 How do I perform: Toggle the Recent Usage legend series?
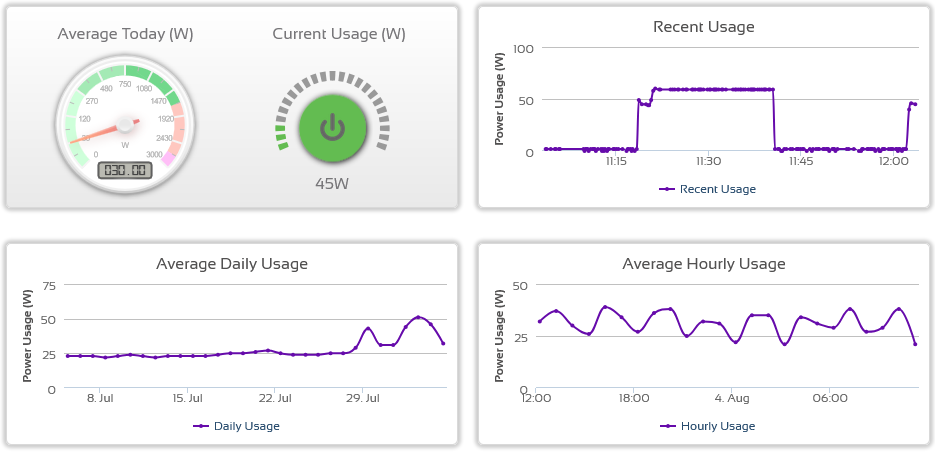point(708,189)
